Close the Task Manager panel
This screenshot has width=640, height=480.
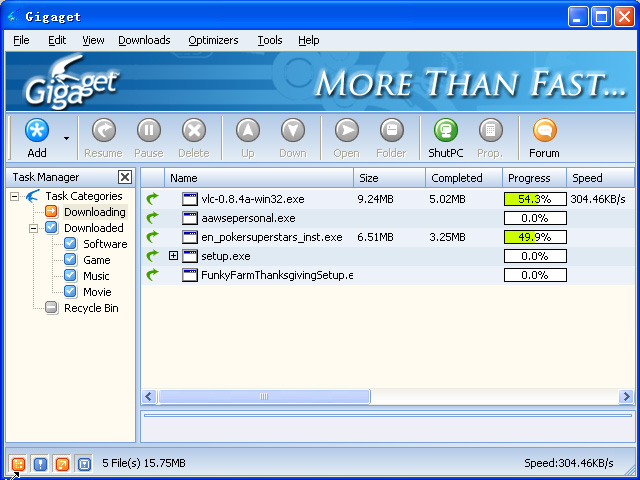coord(125,177)
